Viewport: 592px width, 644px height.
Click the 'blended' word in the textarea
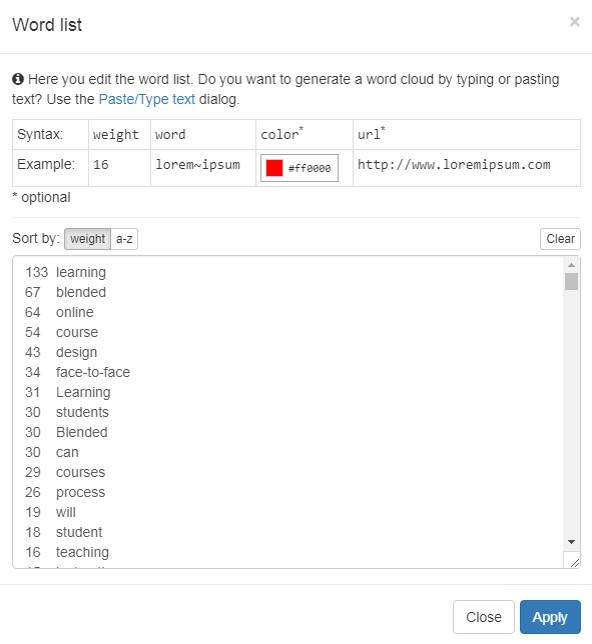(x=81, y=292)
